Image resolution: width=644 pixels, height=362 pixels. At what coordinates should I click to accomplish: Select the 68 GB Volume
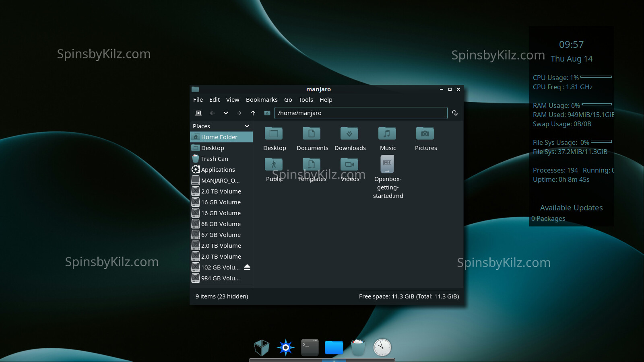[221, 224]
